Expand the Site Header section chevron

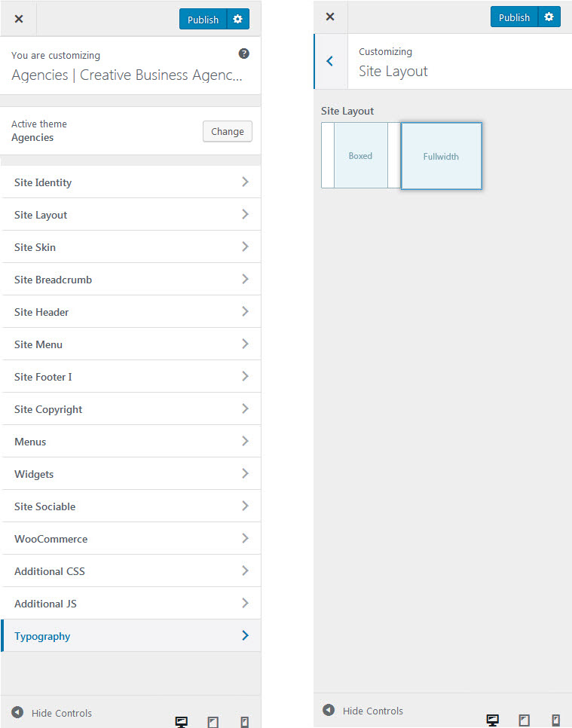244,311
